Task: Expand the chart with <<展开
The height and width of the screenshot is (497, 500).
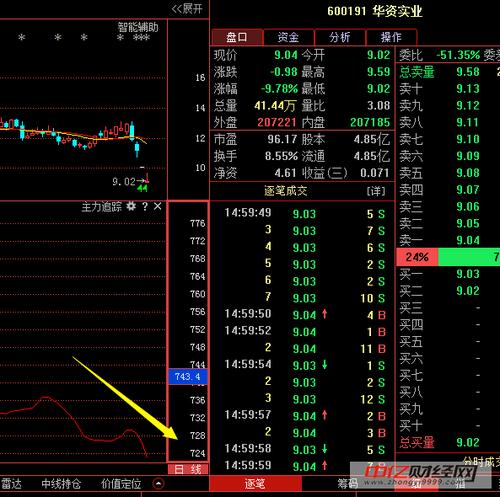Action: 187,9
